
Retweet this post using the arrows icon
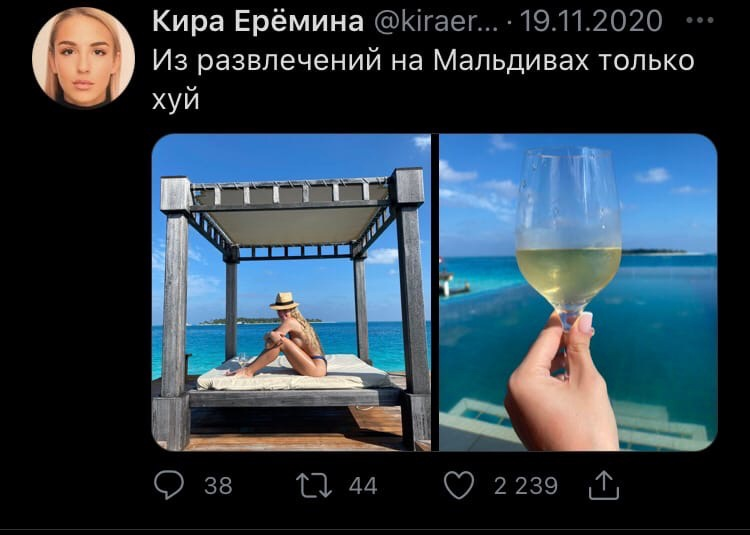click(314, 485)
